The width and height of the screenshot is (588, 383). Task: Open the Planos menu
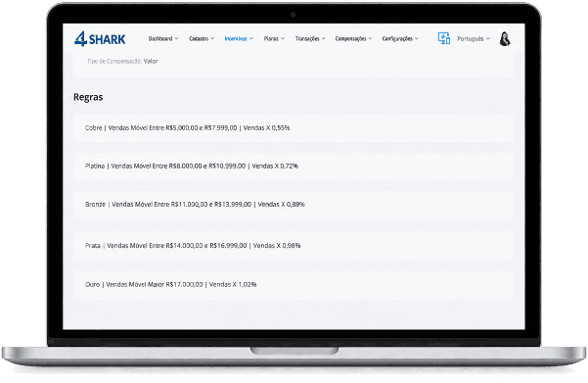pos(274,38)
